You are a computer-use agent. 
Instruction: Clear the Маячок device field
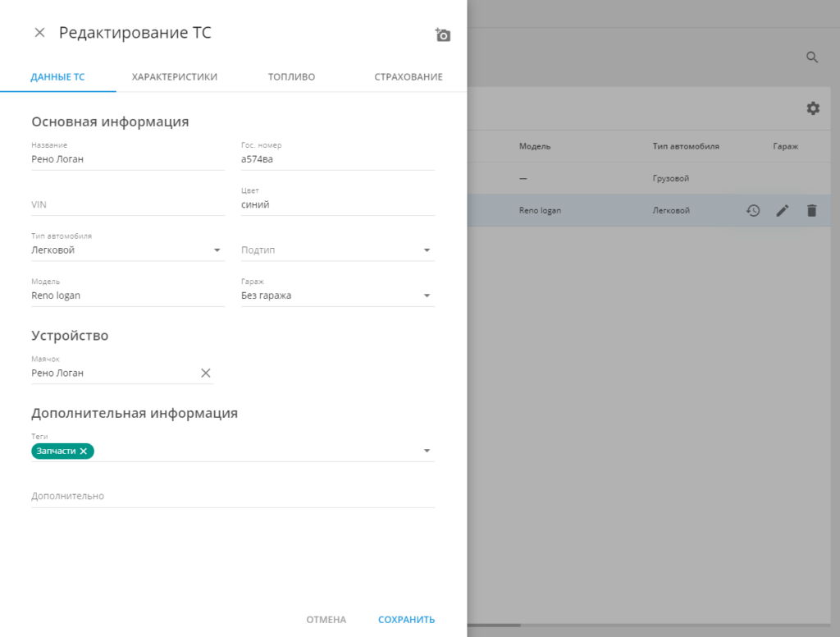(x=206, y=373)
